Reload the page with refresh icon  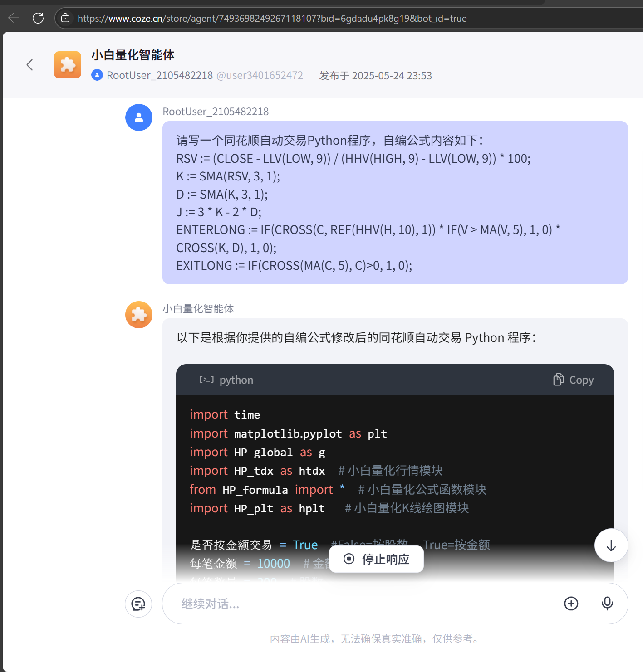pos(38,18)
